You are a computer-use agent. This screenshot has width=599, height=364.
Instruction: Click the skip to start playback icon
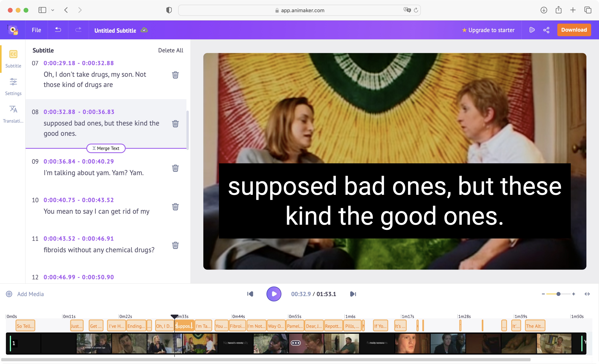(x=250, y=294)
